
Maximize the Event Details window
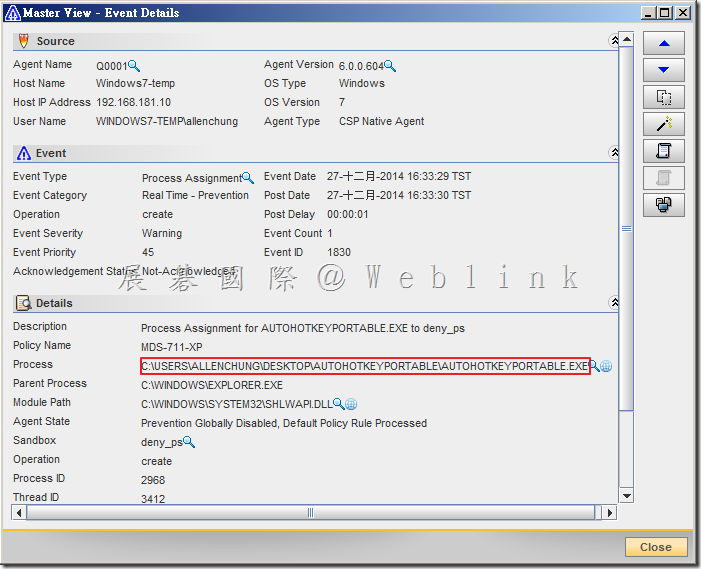tap(665, 13)
